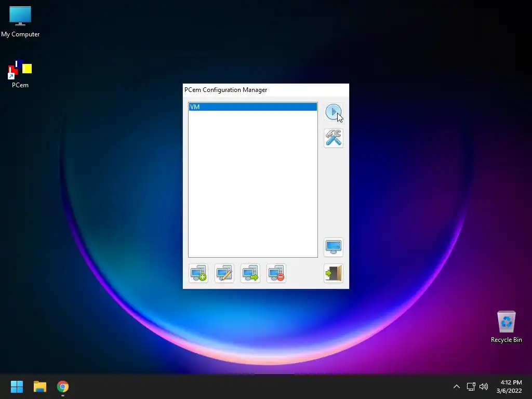532x399 pixels.
Task: Select the Recycle Bin desktop icon
Action: (x=506, y=327)
